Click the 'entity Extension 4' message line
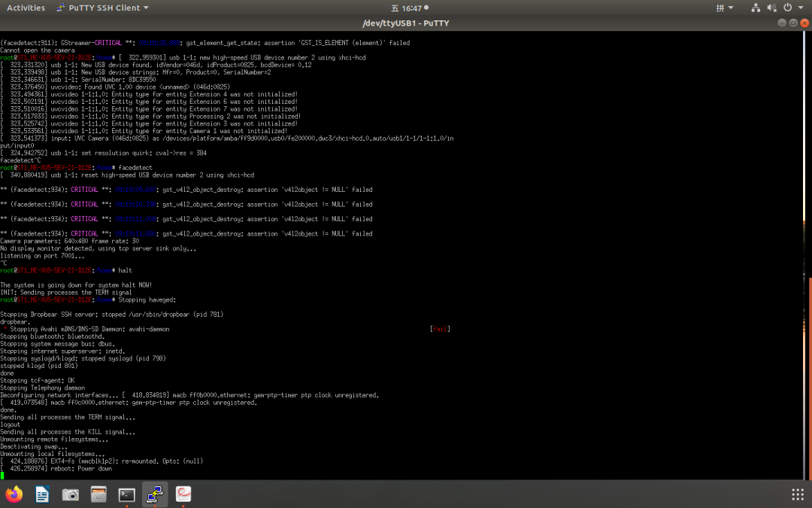 pyautogui.click(x=149, y=94)
